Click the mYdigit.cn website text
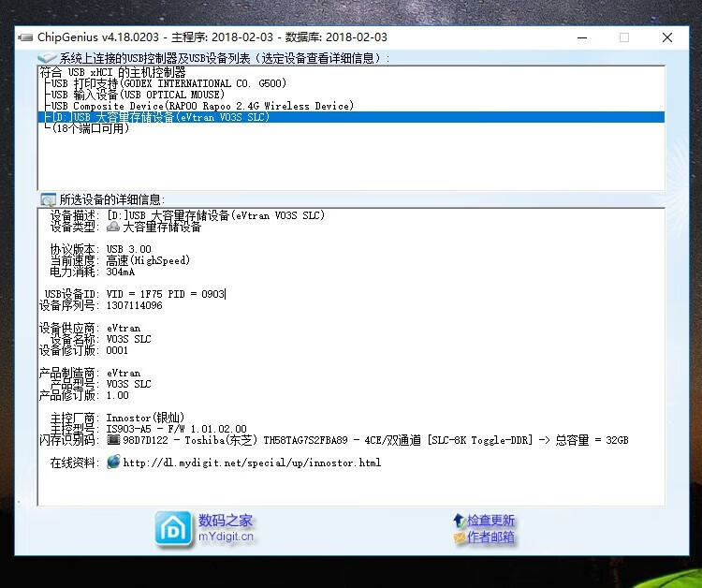This screenshot has width=702, height=588. [226, 537]
